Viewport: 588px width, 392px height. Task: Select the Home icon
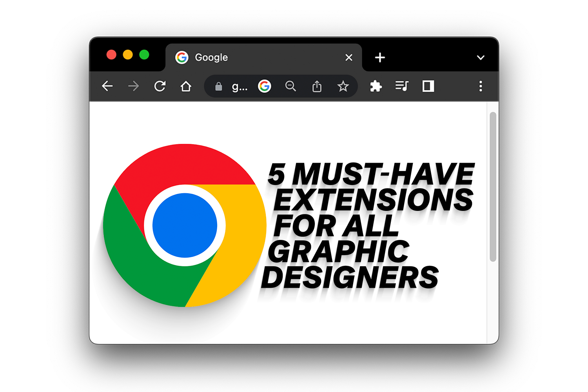[186, 86]
